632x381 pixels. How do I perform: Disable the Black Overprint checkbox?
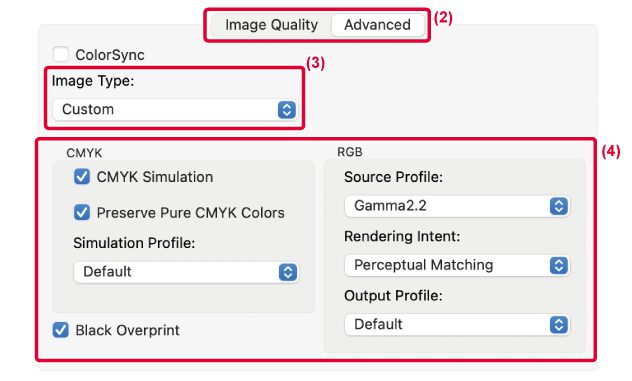pos(61,330)
